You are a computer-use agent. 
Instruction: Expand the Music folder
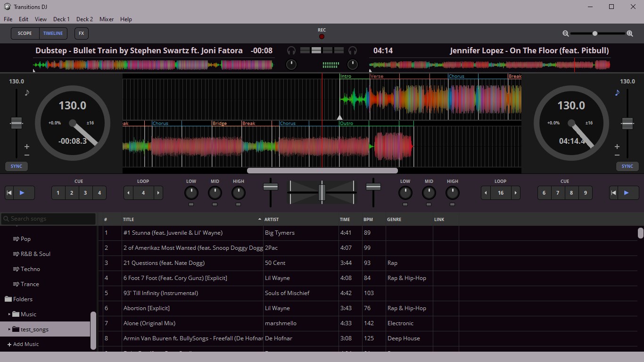pos(9,314)
